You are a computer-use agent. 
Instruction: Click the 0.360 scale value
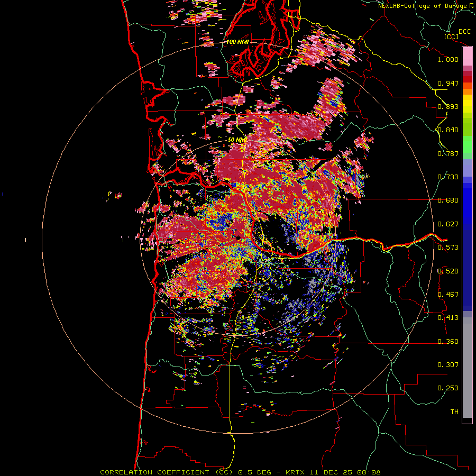[x=448, y=342]
